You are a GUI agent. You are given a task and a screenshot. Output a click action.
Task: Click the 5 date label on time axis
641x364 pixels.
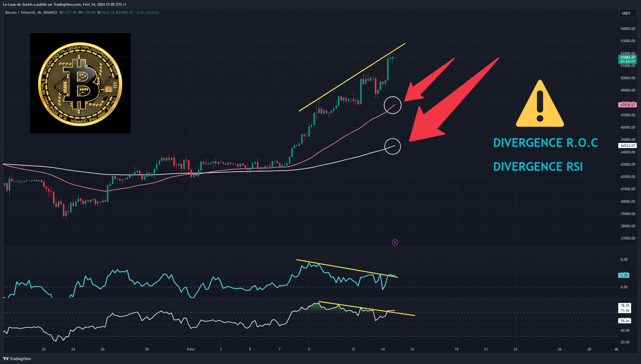250,349
